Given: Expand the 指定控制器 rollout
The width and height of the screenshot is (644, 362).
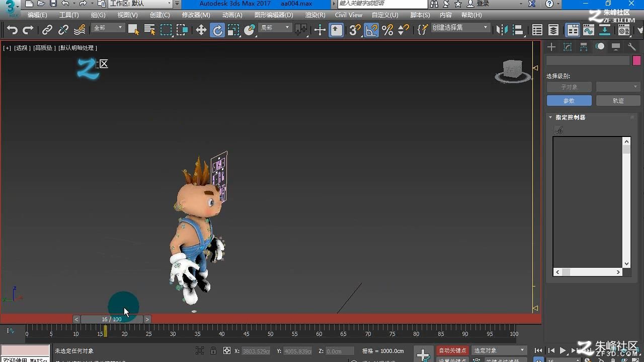Looking at the screenshot, I should click(x=570, y=117).
